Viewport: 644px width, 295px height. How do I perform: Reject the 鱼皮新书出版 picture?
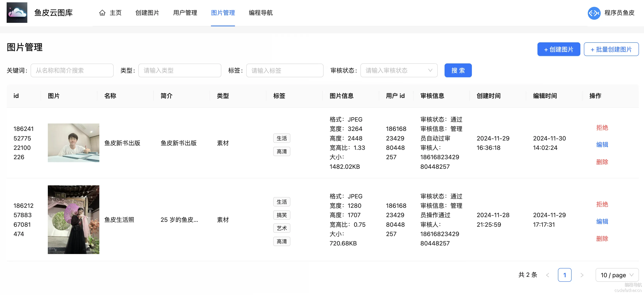coord(602,127)
